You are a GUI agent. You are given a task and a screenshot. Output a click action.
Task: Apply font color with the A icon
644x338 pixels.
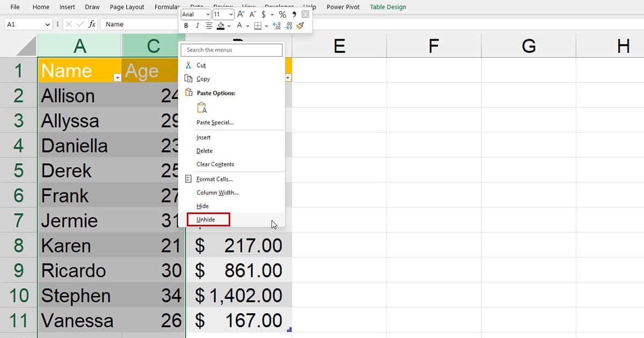240,26
